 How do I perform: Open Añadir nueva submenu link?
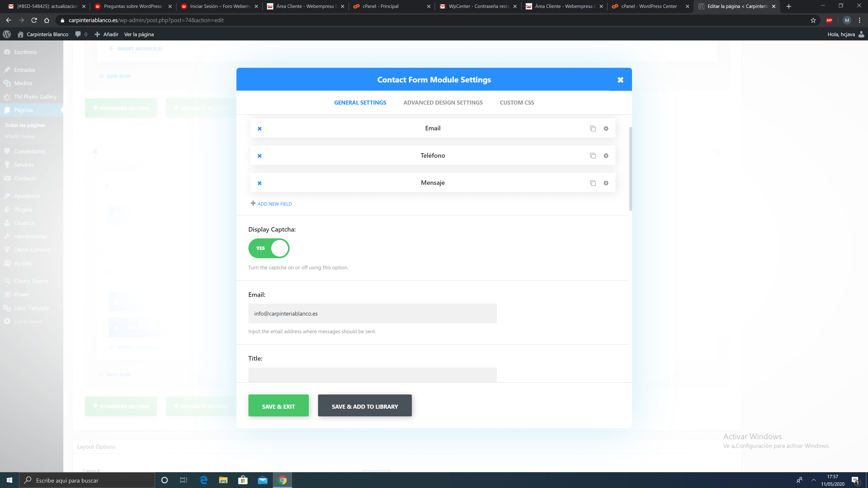(19, 136)
